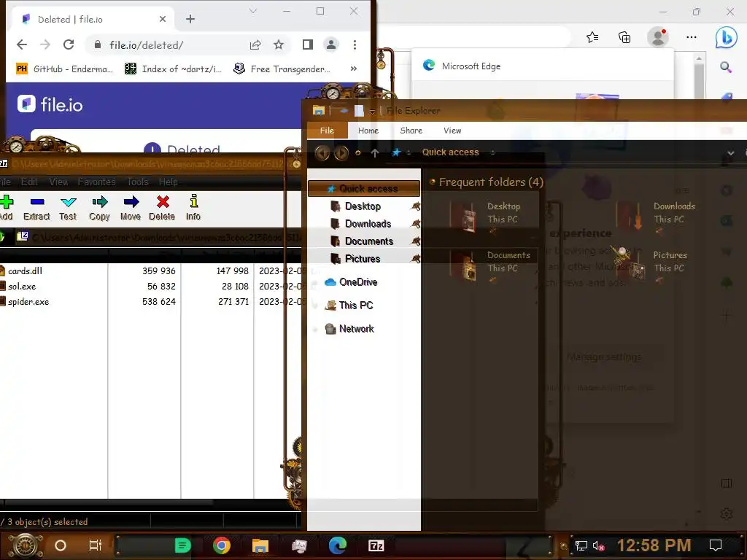Select Quick access in the navigation pane

pos(364,189)
